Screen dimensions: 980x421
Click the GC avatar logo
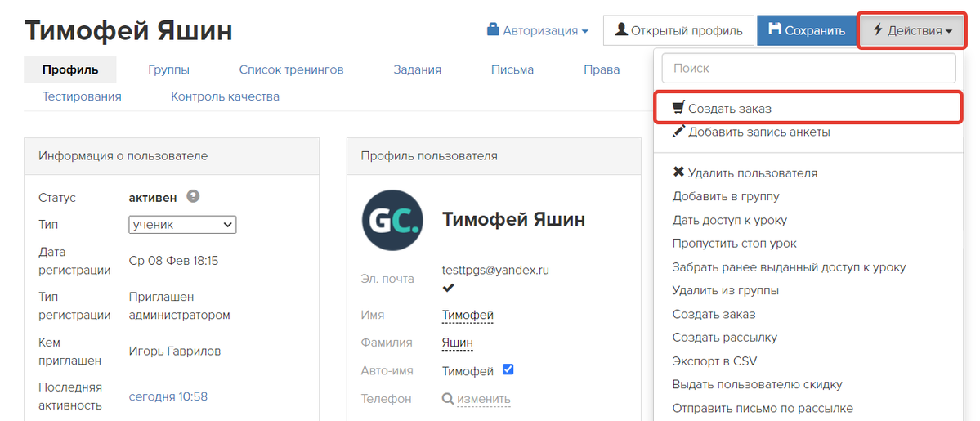click(392, 220)
